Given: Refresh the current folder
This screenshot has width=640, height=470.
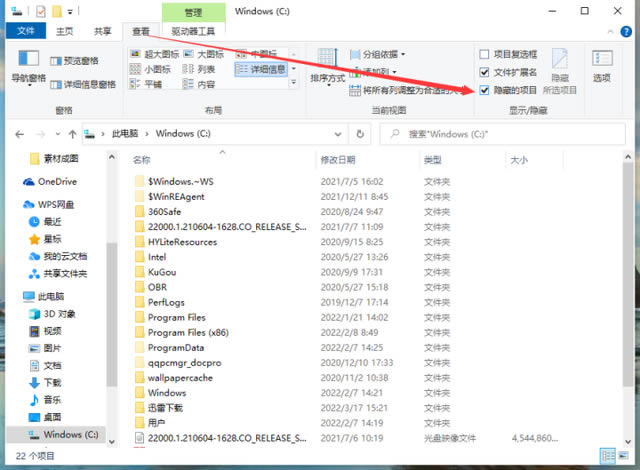Looking at the screenshot, I should tap(360, 134).
